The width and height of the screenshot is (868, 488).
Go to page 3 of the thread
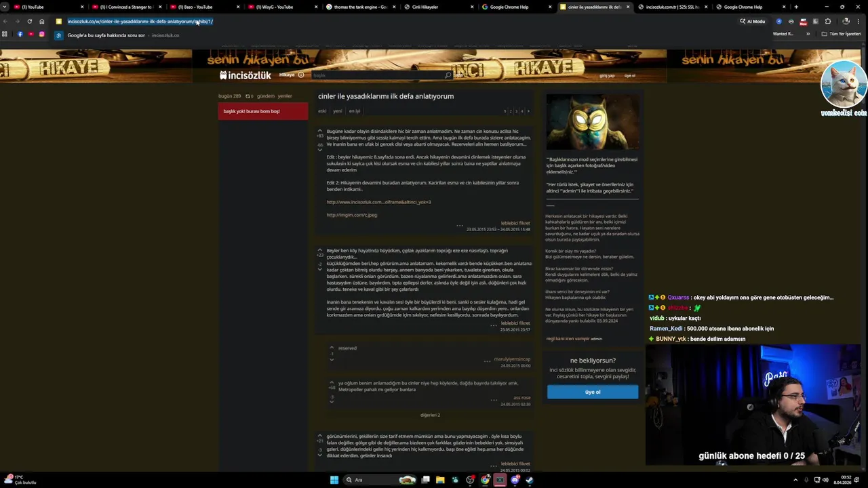[516, 111]
